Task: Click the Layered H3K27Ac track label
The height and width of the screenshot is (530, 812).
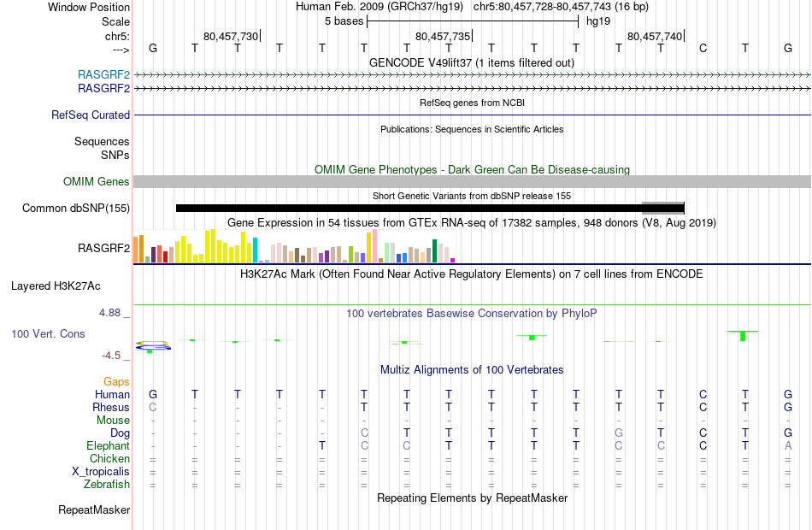Action: [56, 286]
